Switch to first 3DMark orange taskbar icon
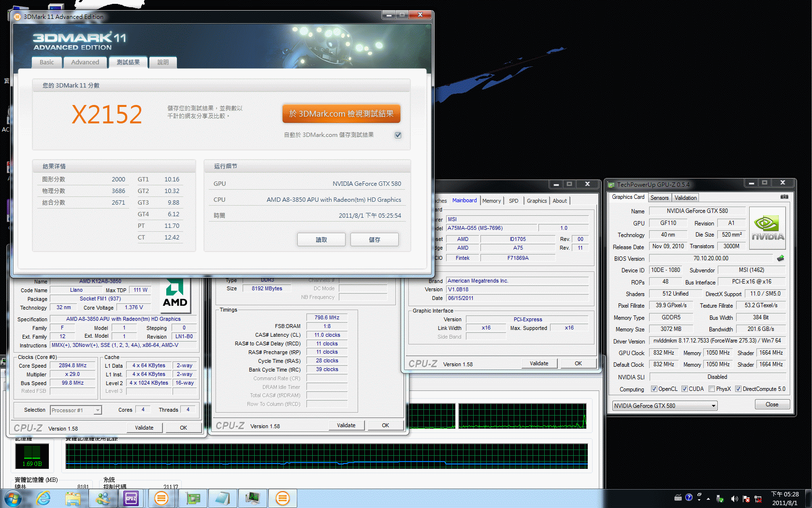 tap(161, 498)
